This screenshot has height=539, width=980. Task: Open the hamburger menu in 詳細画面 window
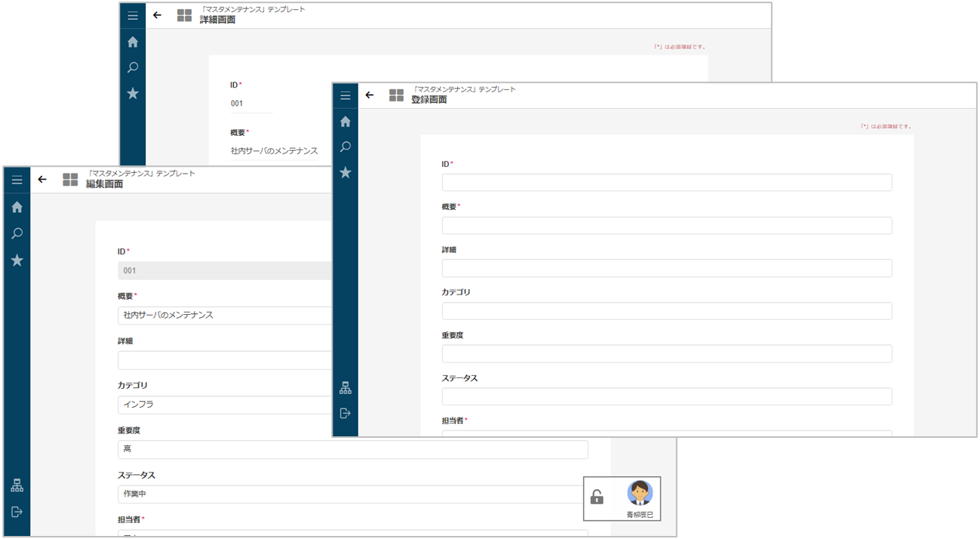click(133, 16)
